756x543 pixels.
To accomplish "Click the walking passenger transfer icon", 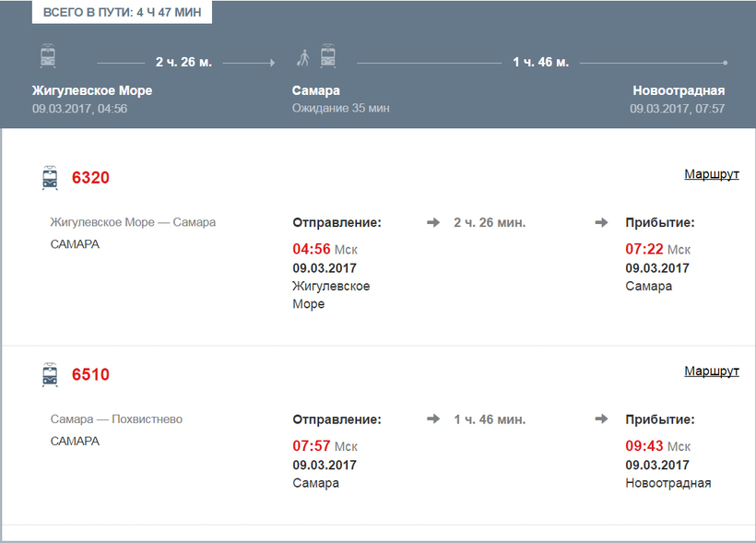I will tap(303, 58).
